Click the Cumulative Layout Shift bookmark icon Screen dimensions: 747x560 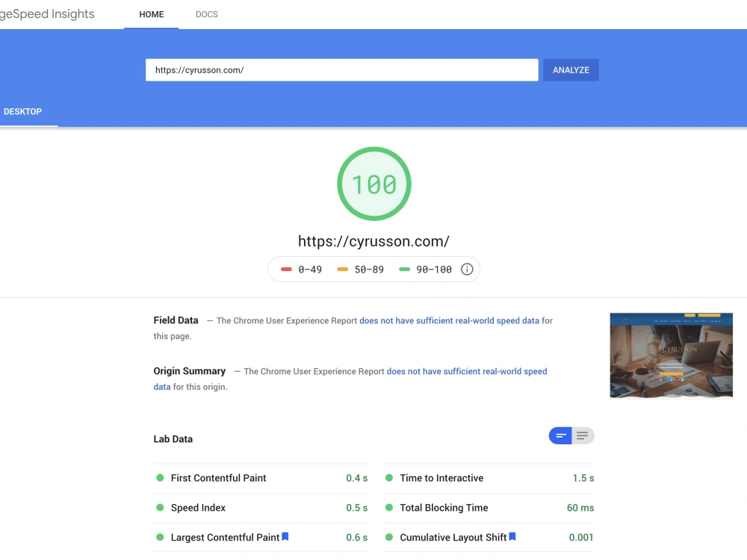[512, 537]
